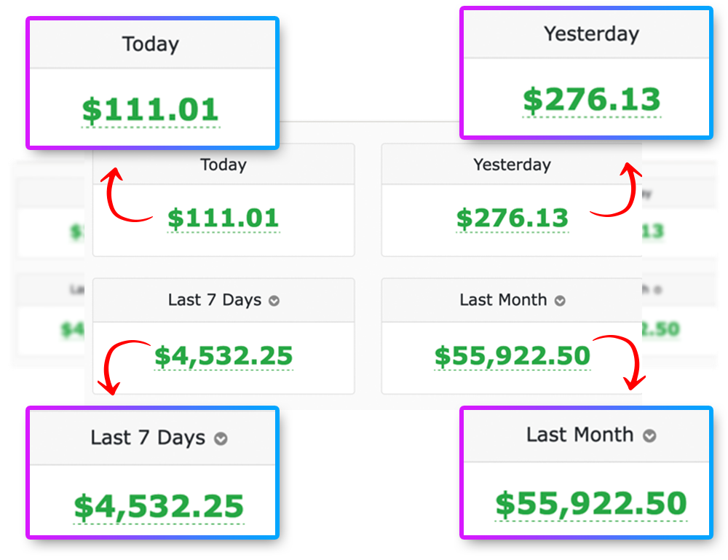Click Yesterday header in enlarged top-right card
This screenshot has height=560, width=728.
[x=591, y=33]
